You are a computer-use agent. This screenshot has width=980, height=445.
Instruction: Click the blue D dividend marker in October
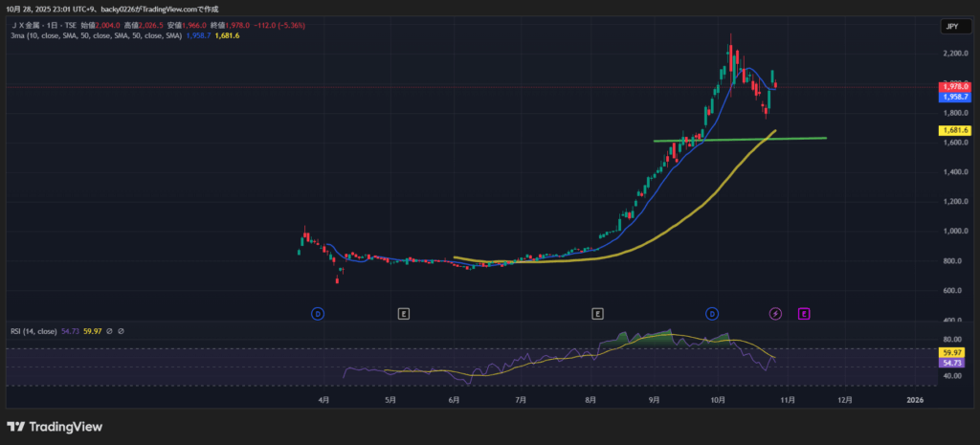712,313
